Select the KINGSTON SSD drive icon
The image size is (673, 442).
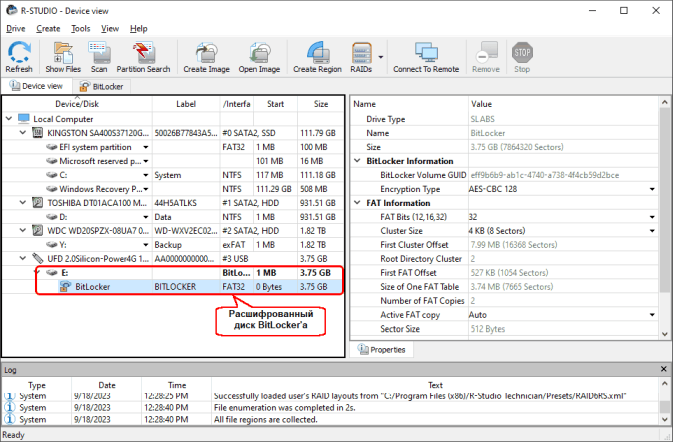tap(38, 133)
